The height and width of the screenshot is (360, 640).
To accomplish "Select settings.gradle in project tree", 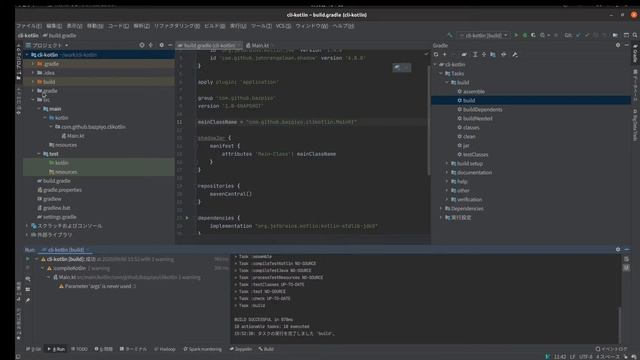I will point(60,217).
